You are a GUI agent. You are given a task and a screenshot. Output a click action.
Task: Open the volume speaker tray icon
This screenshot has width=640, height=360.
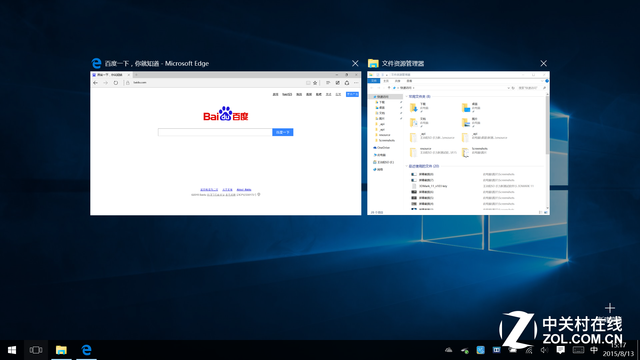544,350
